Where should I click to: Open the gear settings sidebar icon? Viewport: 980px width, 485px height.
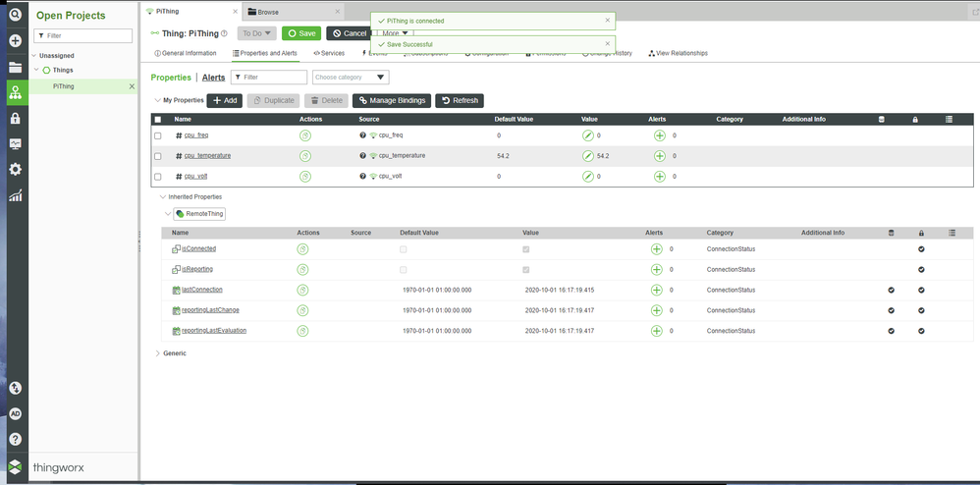pos(16,170)
